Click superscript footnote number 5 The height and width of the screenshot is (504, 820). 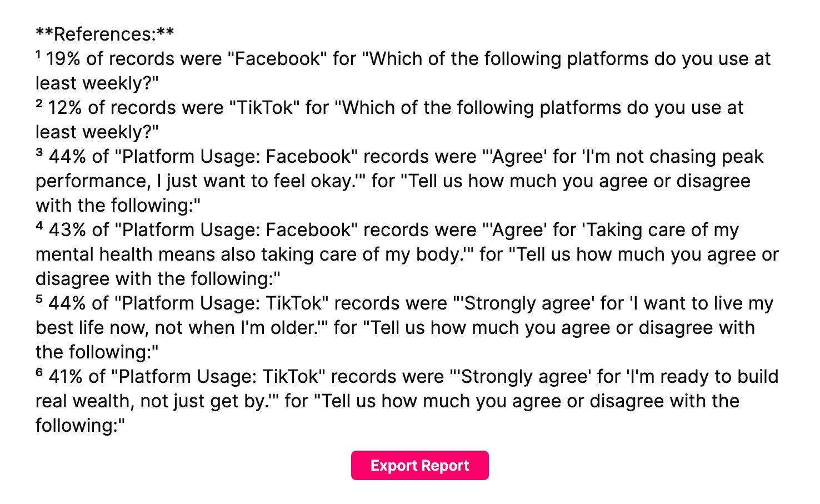[x=39, y=300]
